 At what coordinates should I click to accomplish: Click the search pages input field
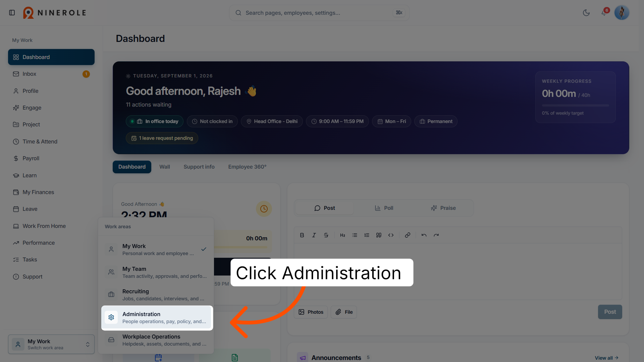tap(319, 13)
